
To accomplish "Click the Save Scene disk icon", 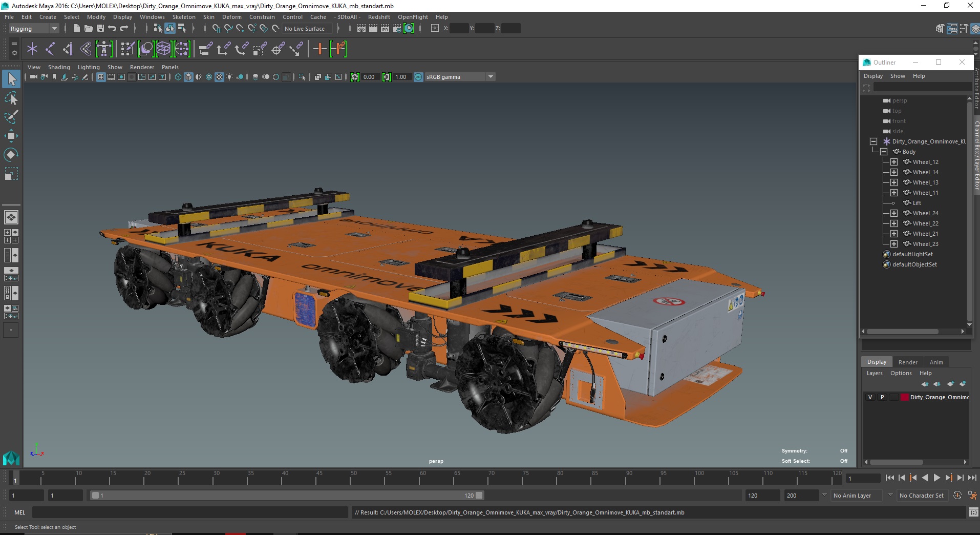I will click(100, 29).
